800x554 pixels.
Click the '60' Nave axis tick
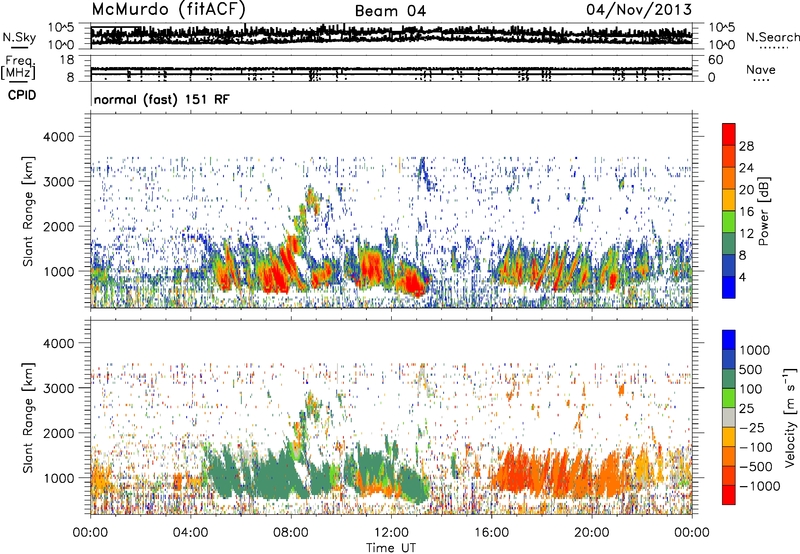point(715,60)
